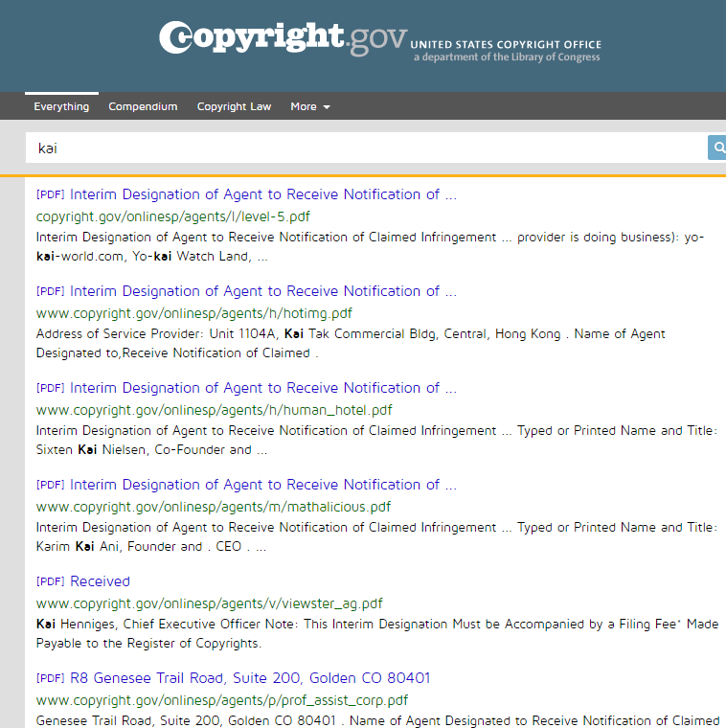This screenshot has height=728, width=726.
Task: Click the [PDF] tag beside the Received result
Action: (50, 581)
